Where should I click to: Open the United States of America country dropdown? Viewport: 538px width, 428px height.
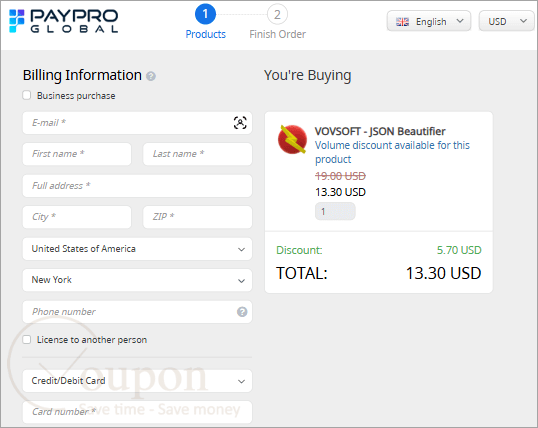pyautogui.click(x=137, y=249)
